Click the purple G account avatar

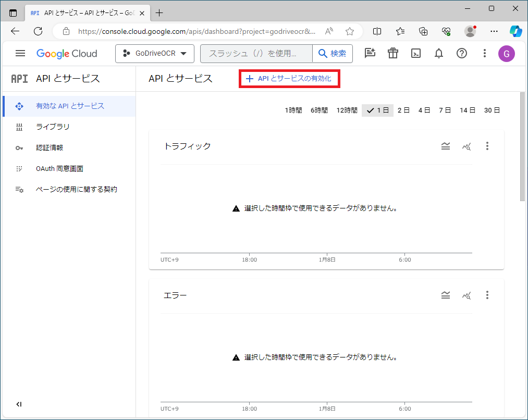pos(507,54)
